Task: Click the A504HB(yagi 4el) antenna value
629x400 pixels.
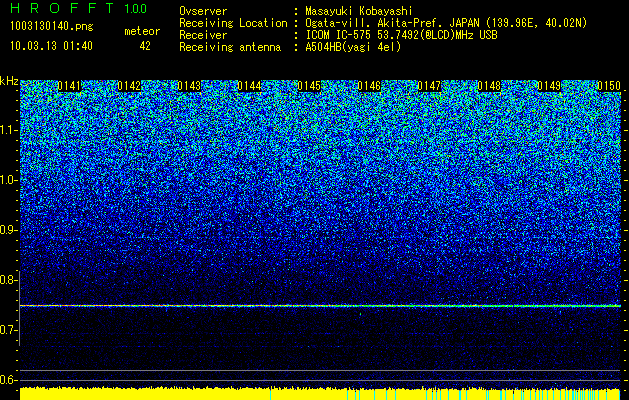Action: click(353, 47)
